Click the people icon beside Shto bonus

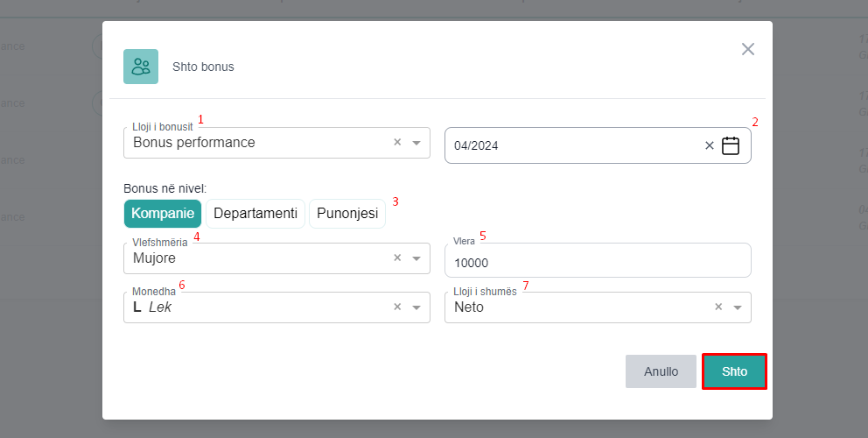[x=141, y=67]
